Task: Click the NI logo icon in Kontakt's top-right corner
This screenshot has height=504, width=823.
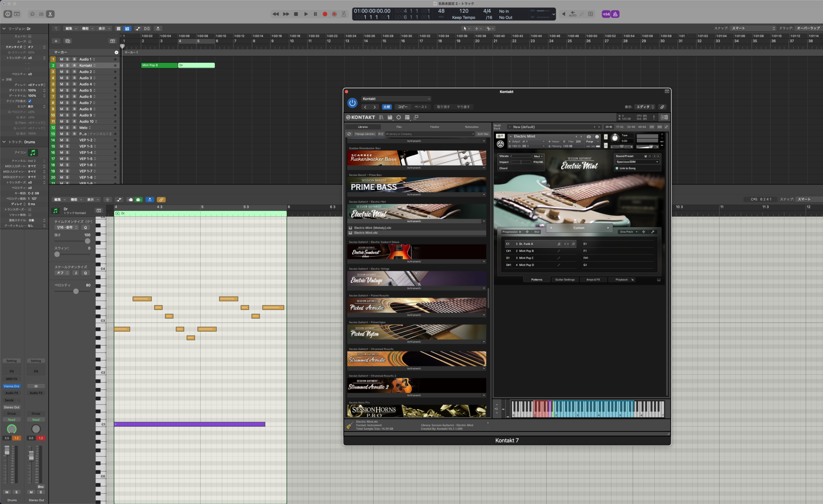Action: click(x=664, y=117)
